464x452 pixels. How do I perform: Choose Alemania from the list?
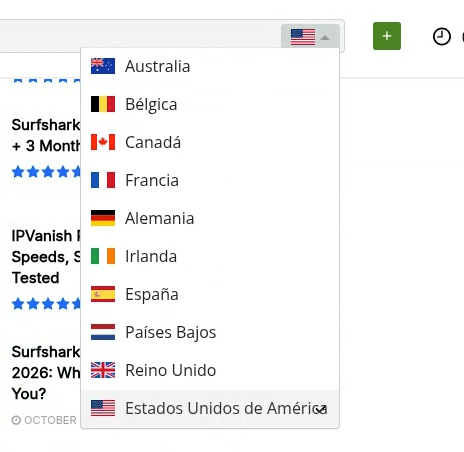click(x=210, y=218)
